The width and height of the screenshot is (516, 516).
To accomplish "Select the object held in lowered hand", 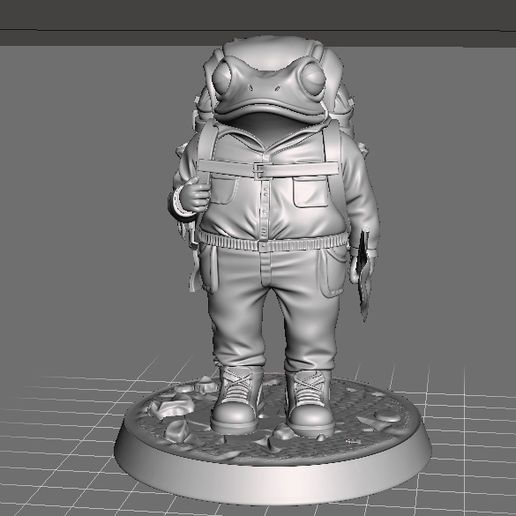I will [x=363, y=275].
